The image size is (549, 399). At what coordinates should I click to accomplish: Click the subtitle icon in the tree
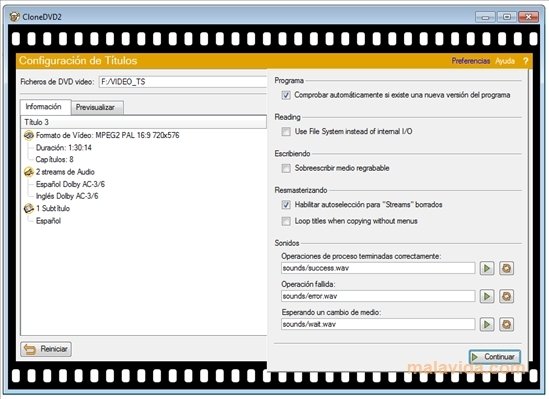click(x=29, y=208)
